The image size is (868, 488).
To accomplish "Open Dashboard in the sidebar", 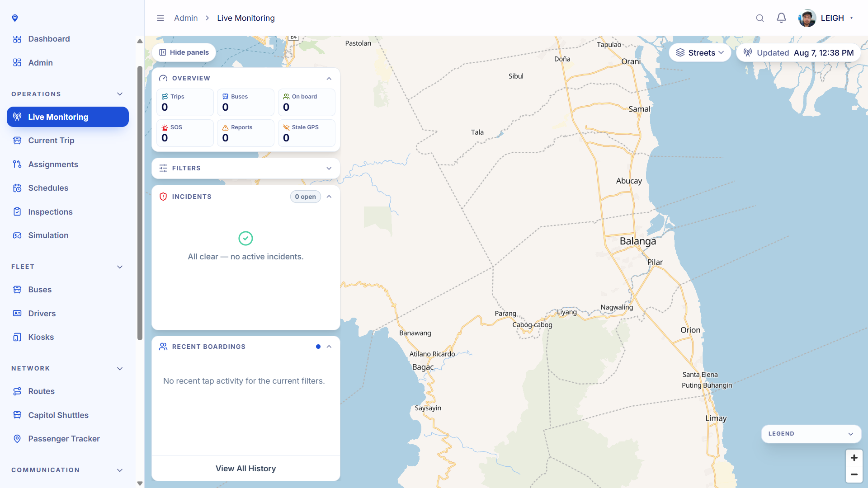I will click(x=68, y=39).
